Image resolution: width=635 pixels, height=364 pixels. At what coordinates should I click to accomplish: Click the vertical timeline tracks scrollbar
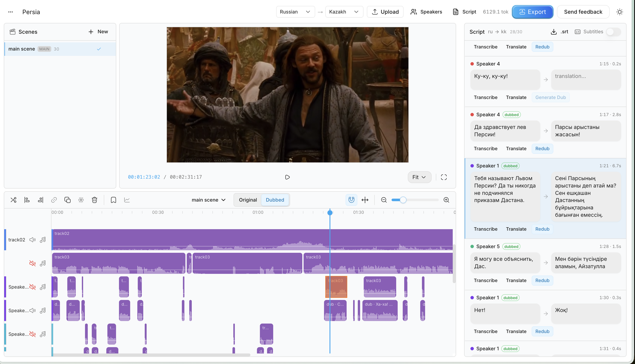click(x=454, y=263)
